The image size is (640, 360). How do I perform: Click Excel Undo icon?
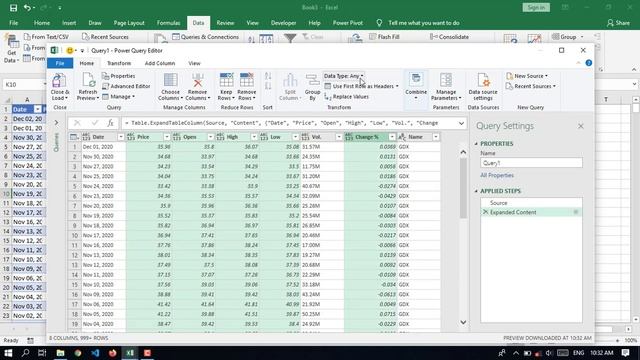[x=27, y=8]
